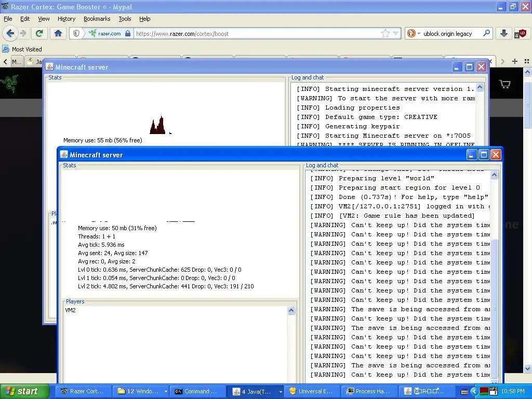Open the 12 Windo... taskbar group
Image resolution: width=532 pixels, height=399 pixels.
click(138, 391)
